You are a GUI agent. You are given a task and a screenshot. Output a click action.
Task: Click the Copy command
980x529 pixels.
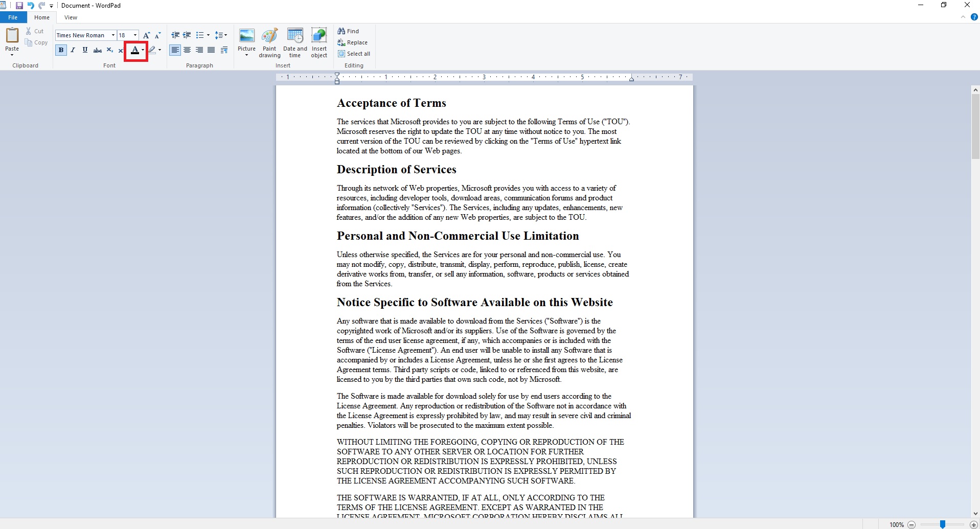36,42
